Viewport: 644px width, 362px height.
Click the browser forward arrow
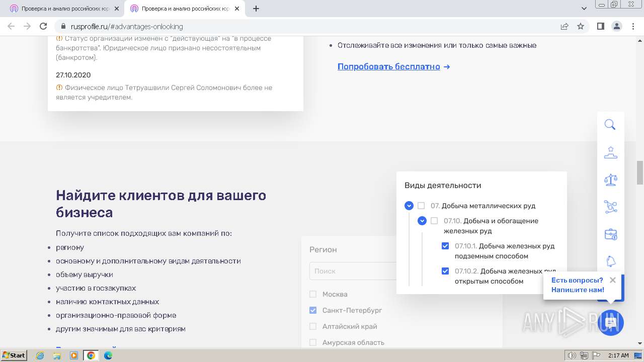click(x=27, y=26)
